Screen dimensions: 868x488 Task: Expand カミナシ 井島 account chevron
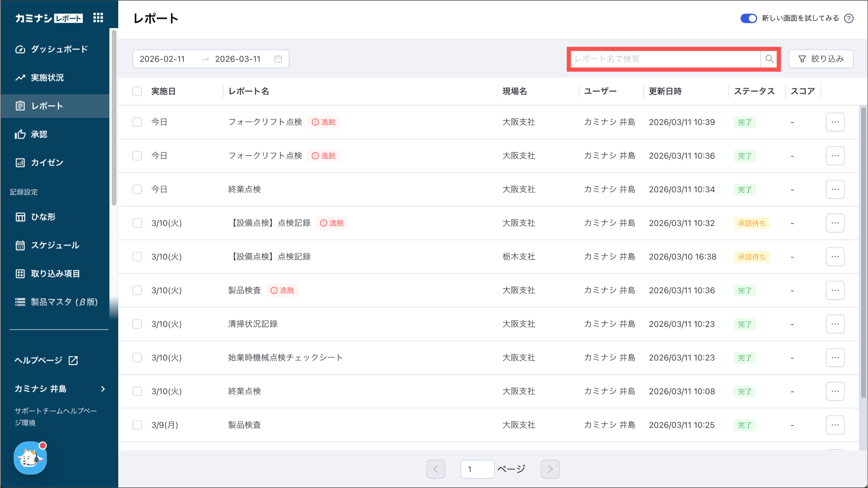(x=103, y=389)
